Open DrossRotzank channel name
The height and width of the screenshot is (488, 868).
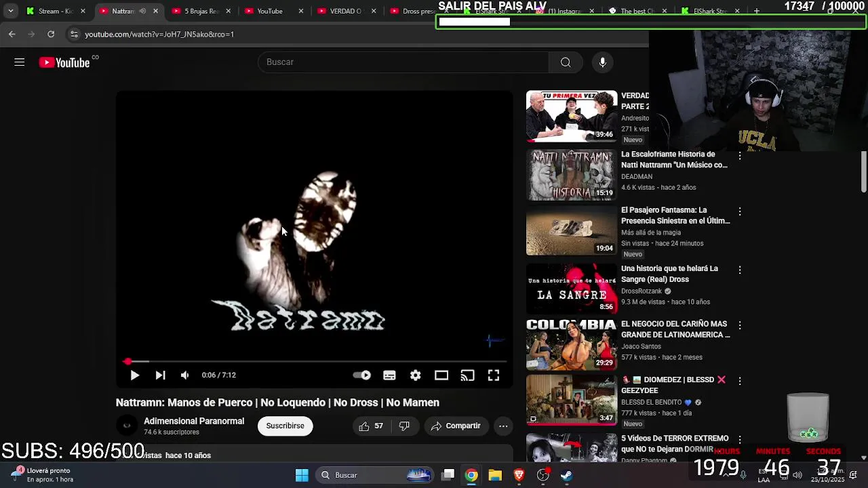coord(642,291)
